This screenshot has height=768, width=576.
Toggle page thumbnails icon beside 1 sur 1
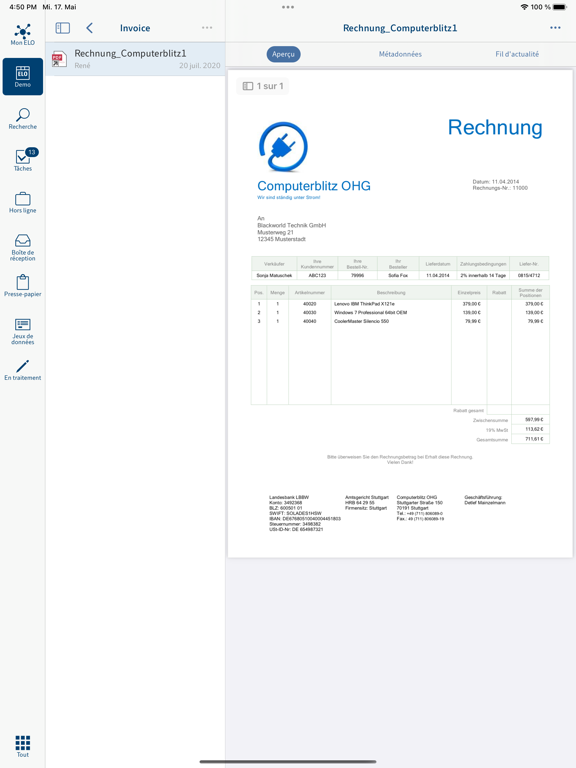click(x=248, y=86)
